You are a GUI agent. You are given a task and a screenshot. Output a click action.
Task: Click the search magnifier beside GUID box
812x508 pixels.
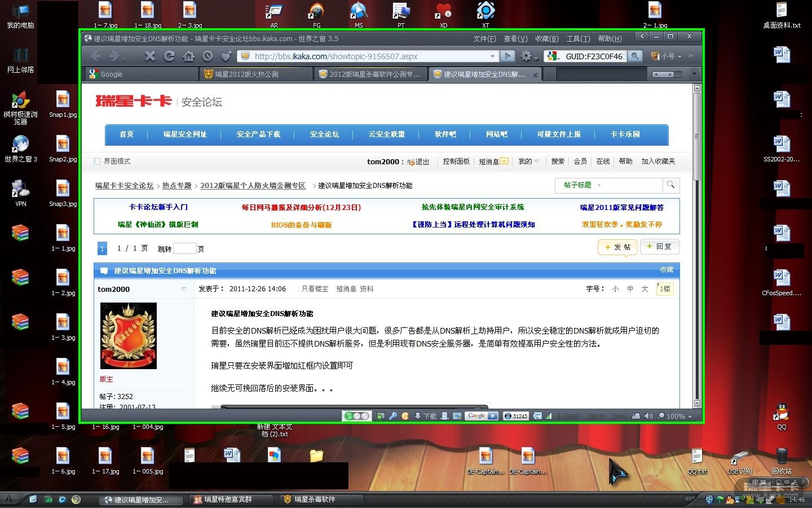(635, 56)
